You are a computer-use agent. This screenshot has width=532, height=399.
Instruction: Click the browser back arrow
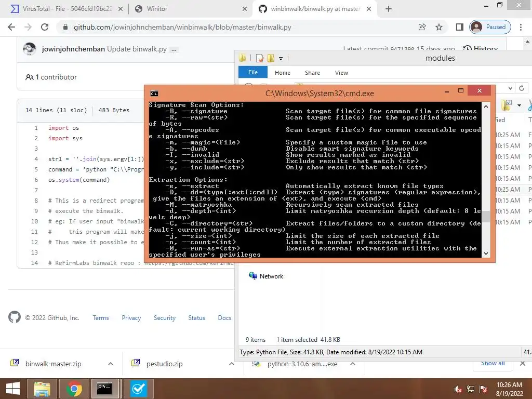pos(11,27)
